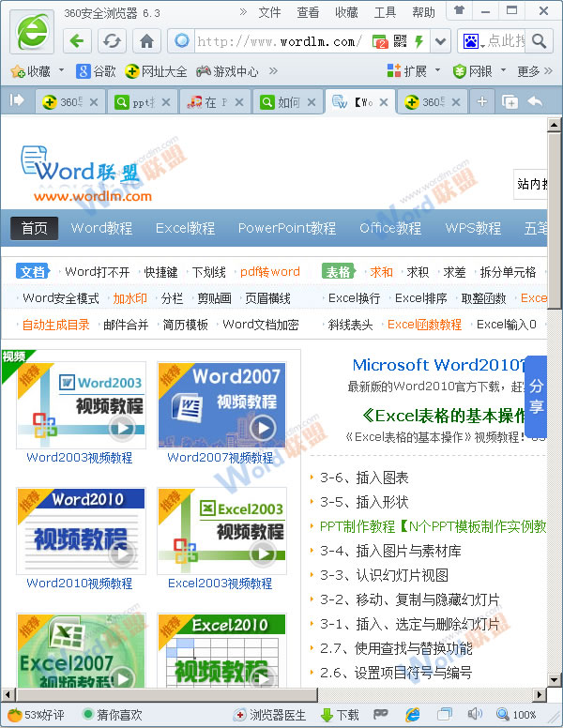Click the 分享 share side tab
563x728 pixels.
pyautogui.click(x=537, y=396)
